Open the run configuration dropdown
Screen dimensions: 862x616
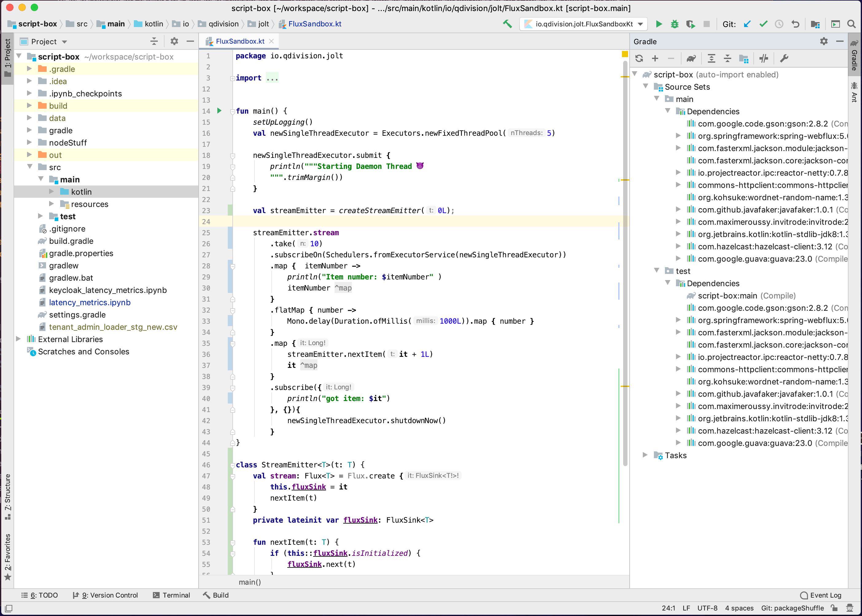tap(641, 24)
